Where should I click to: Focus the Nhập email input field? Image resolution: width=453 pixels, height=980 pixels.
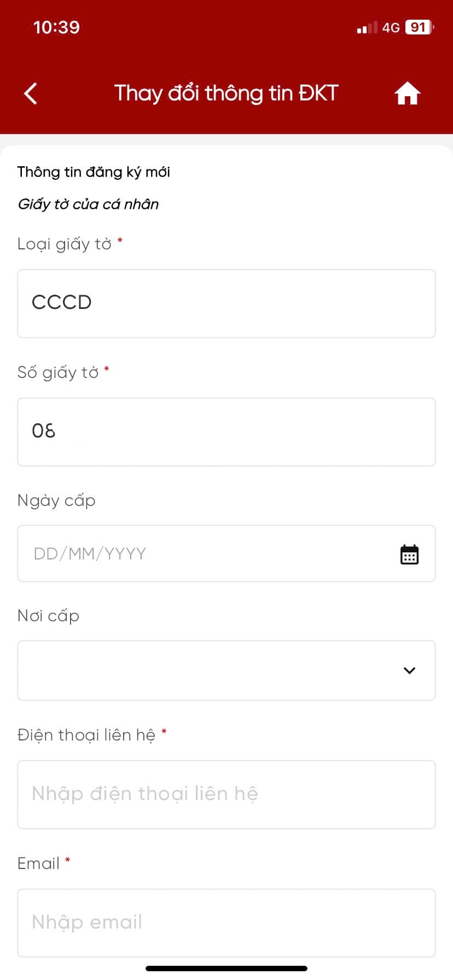[x=226, y=923]
